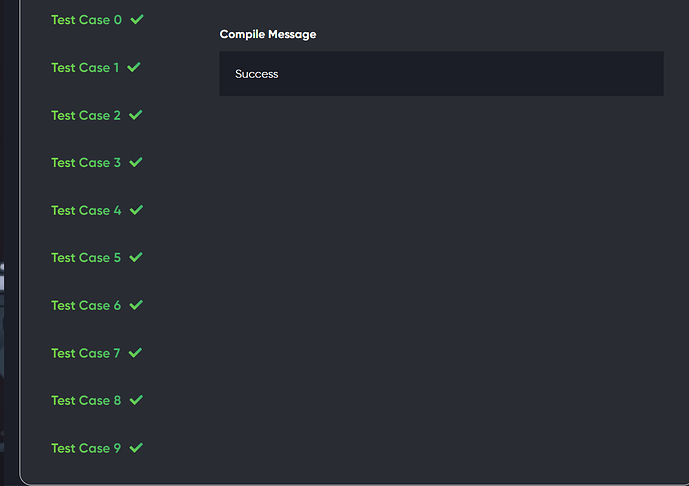The image size is (689, 486).
Task: Switch to Test Case 3
Action: [86, 163]
